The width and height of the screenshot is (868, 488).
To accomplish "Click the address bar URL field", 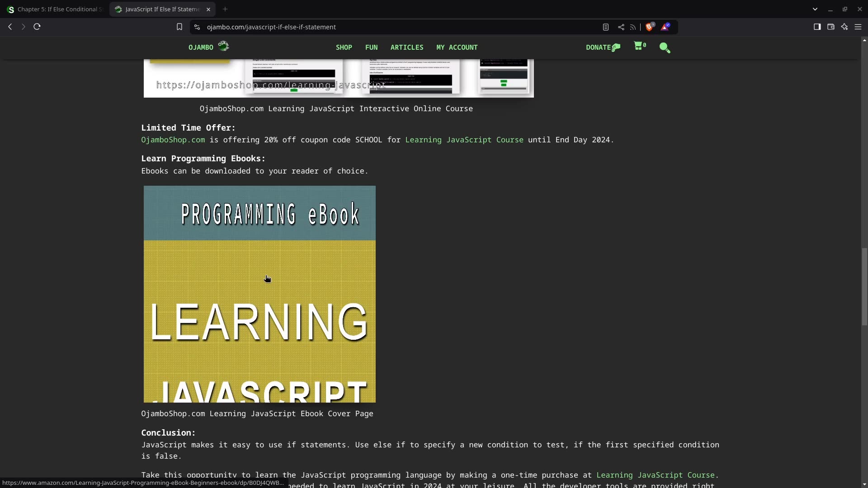I will click(x=398, y=27).
